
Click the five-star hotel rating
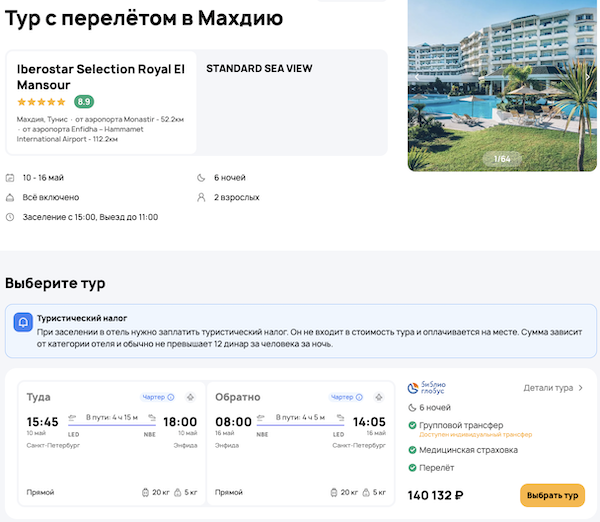(x=42, y=102)
